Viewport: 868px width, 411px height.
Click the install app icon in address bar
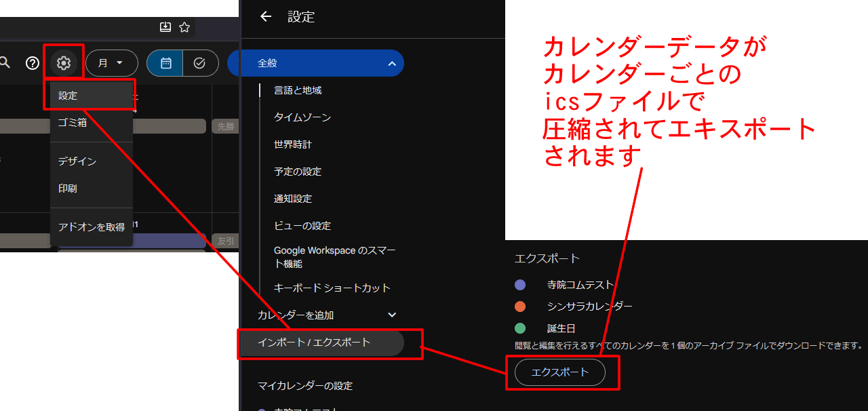pos(165,27)
